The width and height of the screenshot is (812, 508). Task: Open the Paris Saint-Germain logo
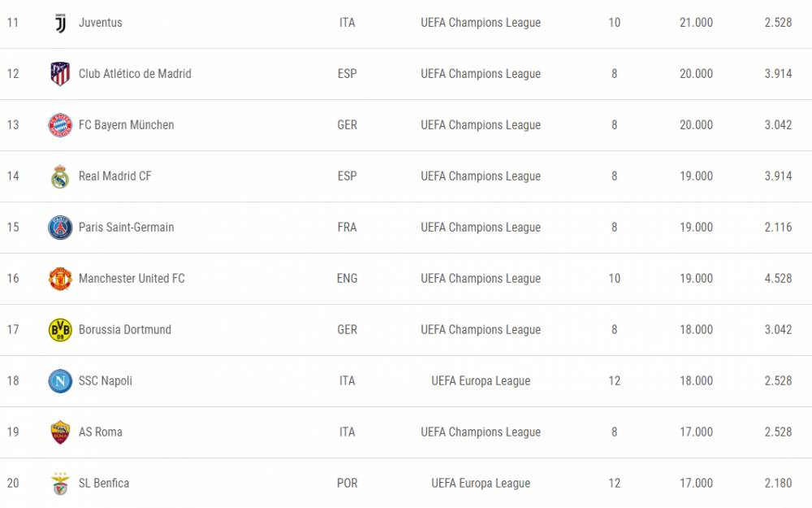[x=60, y=228]
